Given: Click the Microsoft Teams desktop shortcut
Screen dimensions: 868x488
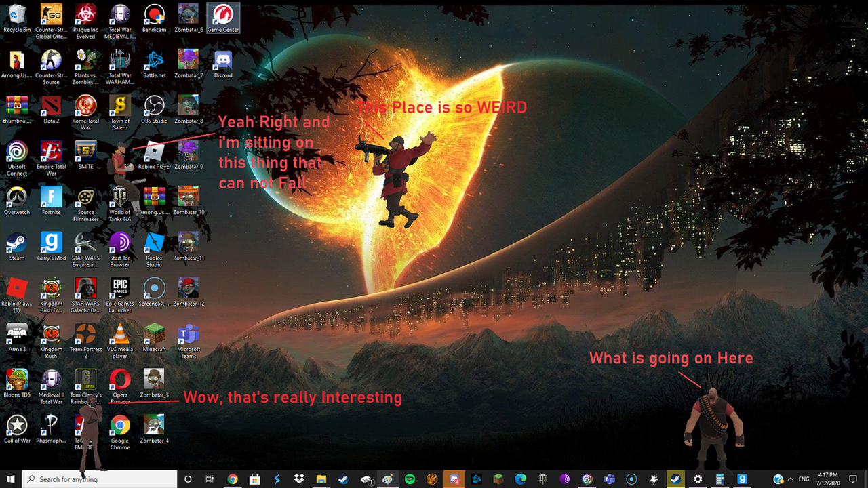Looking at the screenshot, I should [189, 340].
